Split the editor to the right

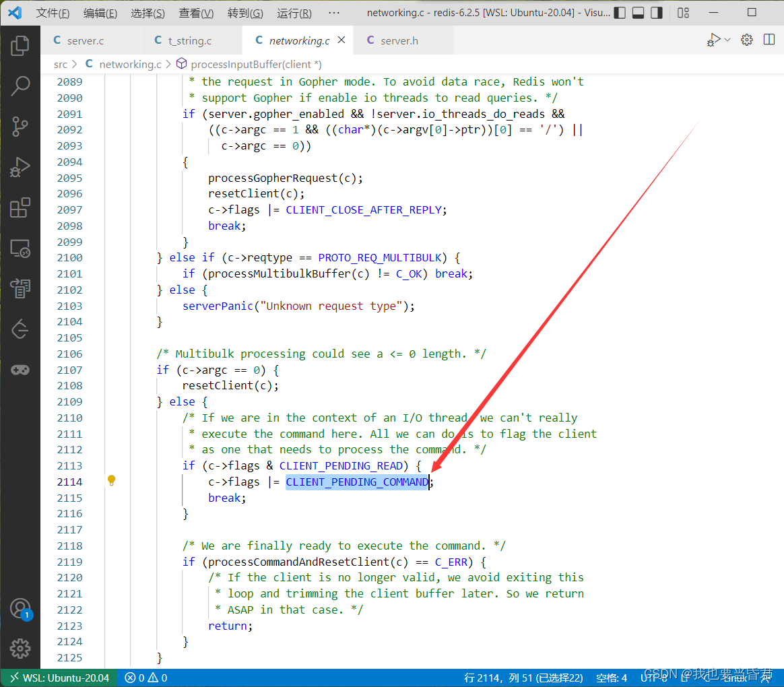coord(769,40)
